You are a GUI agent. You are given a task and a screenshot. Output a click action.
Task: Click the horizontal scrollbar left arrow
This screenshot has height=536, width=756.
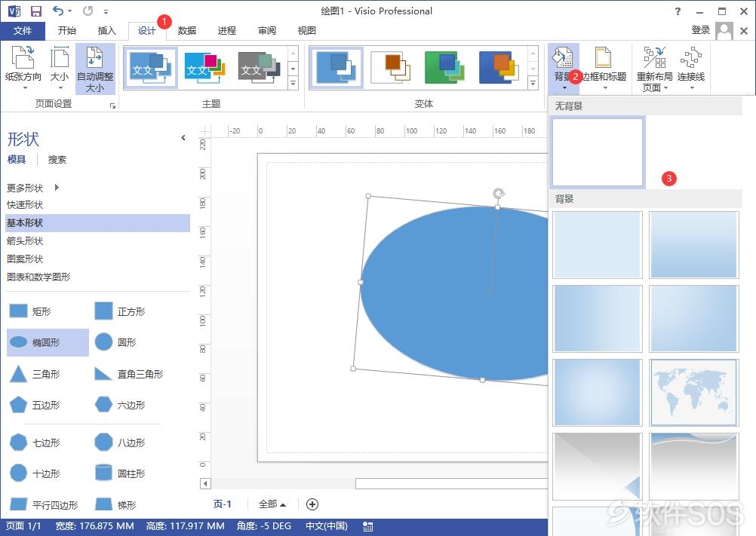click(x=205, y=483)
